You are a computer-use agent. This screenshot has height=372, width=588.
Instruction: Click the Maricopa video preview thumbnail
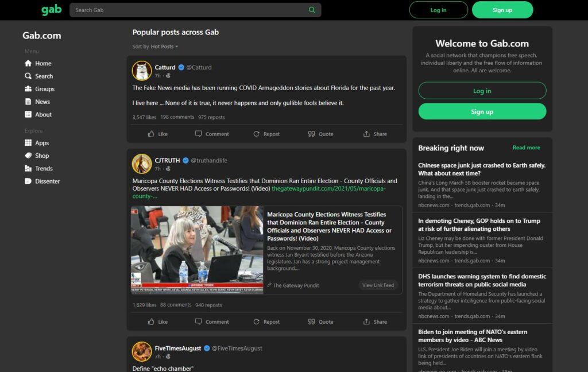click(x=198, y=250)
